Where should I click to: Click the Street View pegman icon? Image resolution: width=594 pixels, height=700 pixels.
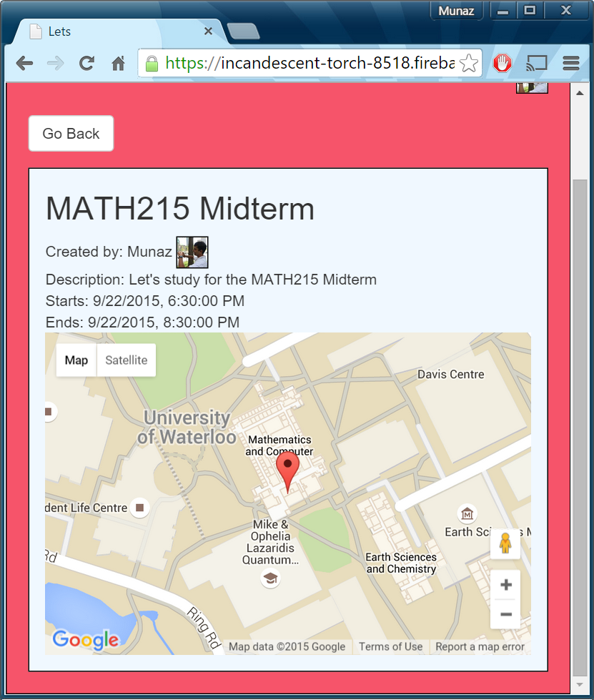(x=505, y=543)
